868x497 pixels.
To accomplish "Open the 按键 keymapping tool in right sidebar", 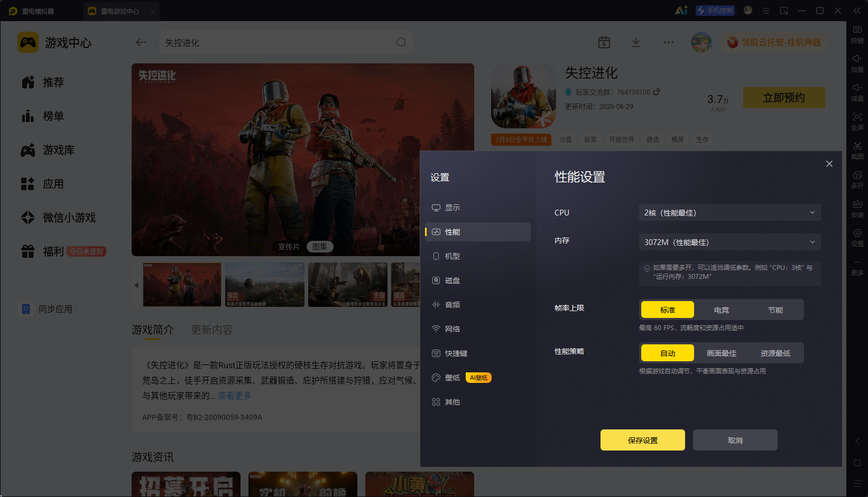I will 857,34.
